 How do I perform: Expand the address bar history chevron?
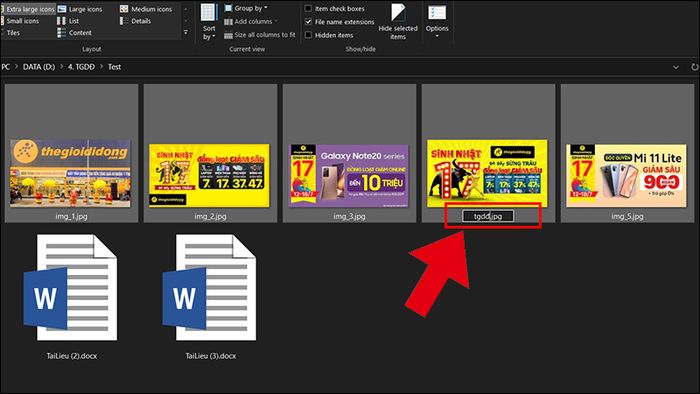pyautogui.click(x=676, y=67)
